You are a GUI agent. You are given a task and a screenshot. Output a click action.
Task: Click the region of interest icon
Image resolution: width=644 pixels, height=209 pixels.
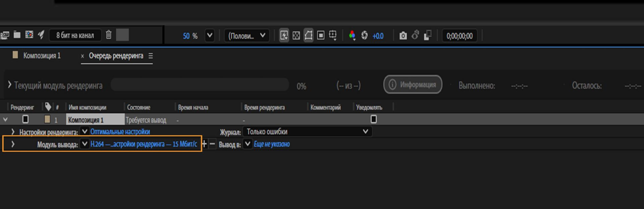[x=321, y=35]
